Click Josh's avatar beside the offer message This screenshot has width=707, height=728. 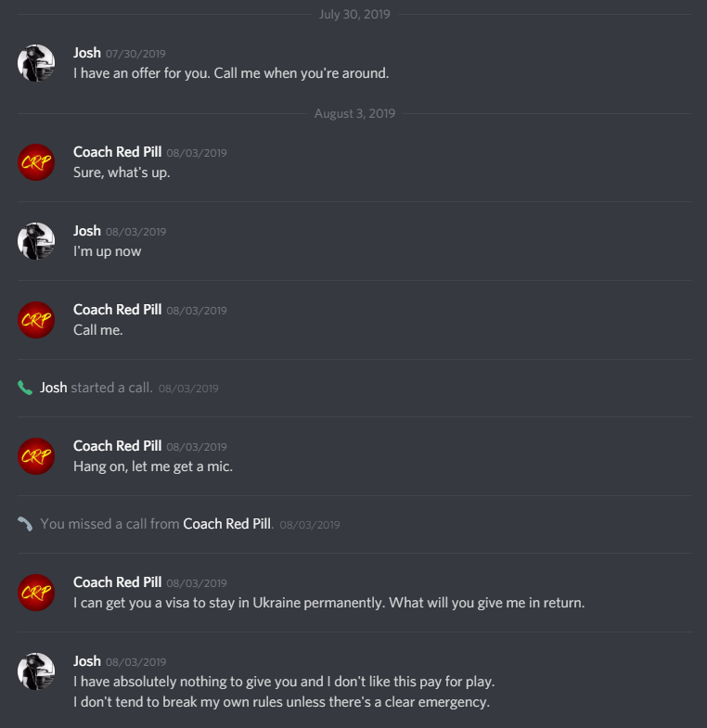(36, 62)
